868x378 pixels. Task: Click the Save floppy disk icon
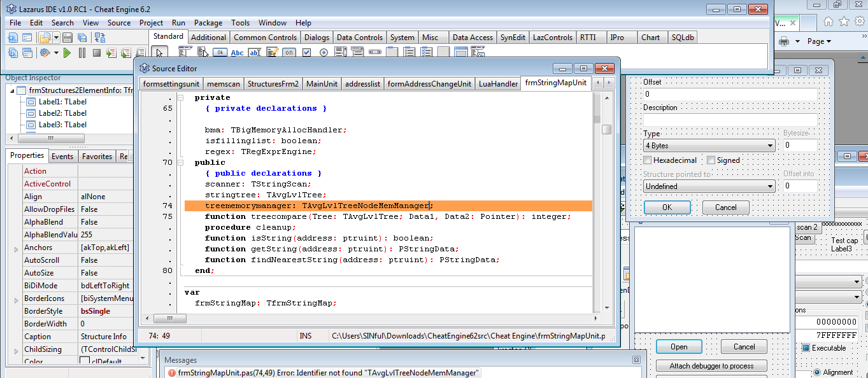(x=67, y=38)
